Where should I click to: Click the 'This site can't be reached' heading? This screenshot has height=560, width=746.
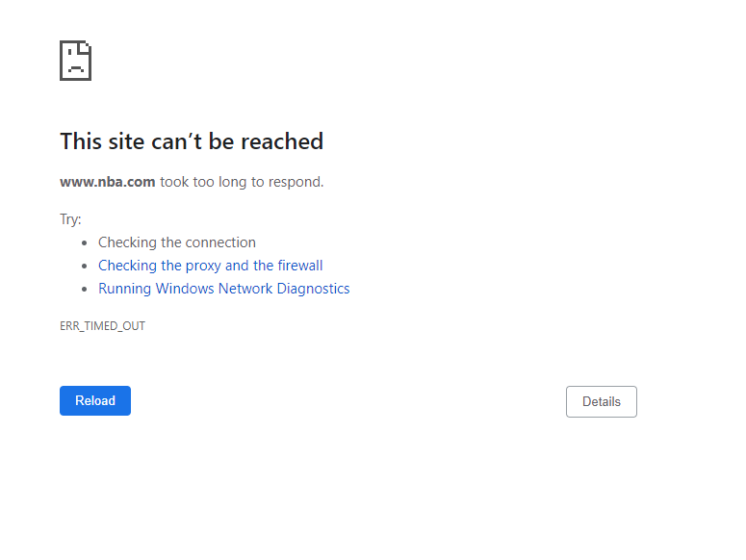point(192,141)
